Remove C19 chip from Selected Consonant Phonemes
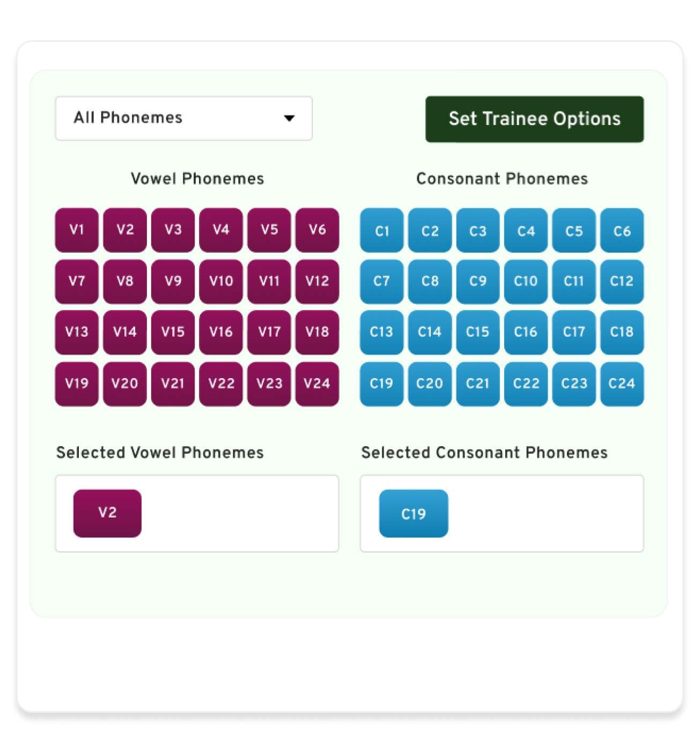 [414, 513]
